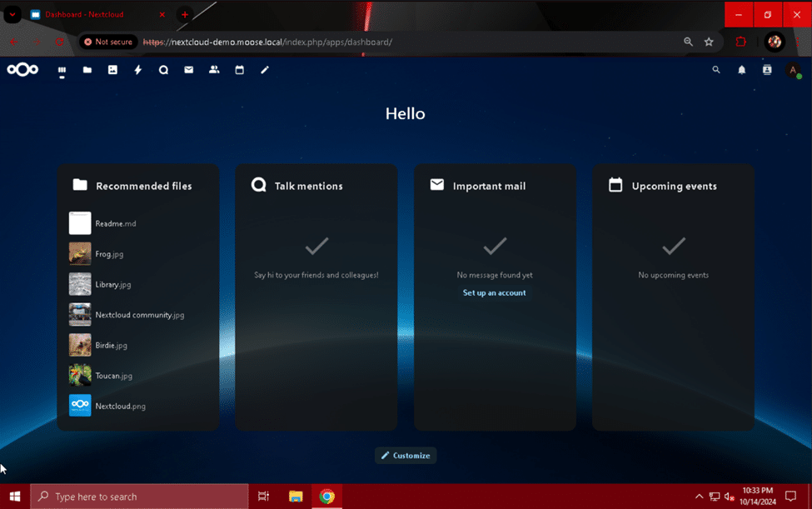The width and height of the screenshot is (812, 509).
Task: Click the Not secure site badge
Action: 108,42
